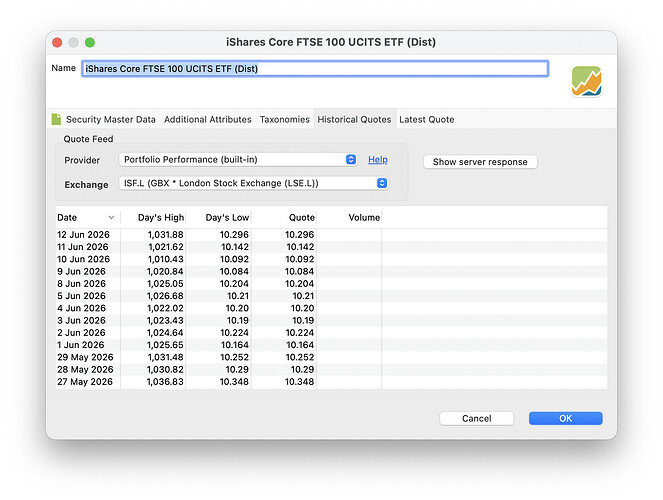The width and height of the screenshot is (663, 500).
Task: Click the Day's High value 1,021.62
Action: [165, 247]
